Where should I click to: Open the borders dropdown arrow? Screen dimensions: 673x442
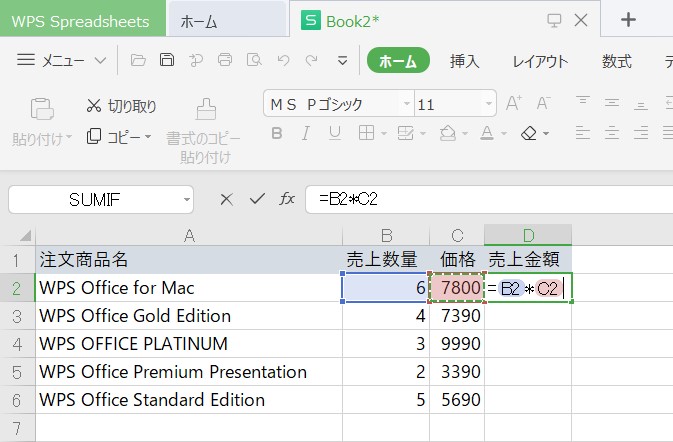click(384, 134)
